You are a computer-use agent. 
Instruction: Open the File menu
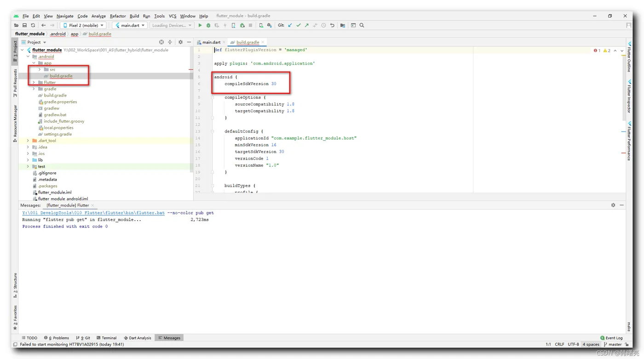(x=26, y=16)
